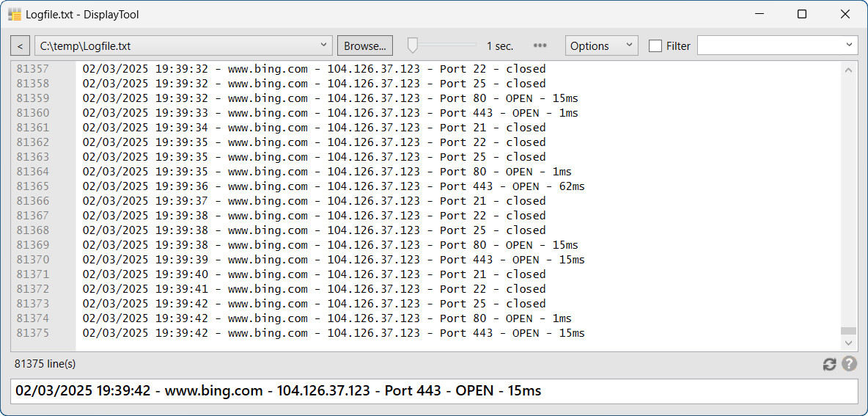Click the Filter label text

(x=678, y=46)
